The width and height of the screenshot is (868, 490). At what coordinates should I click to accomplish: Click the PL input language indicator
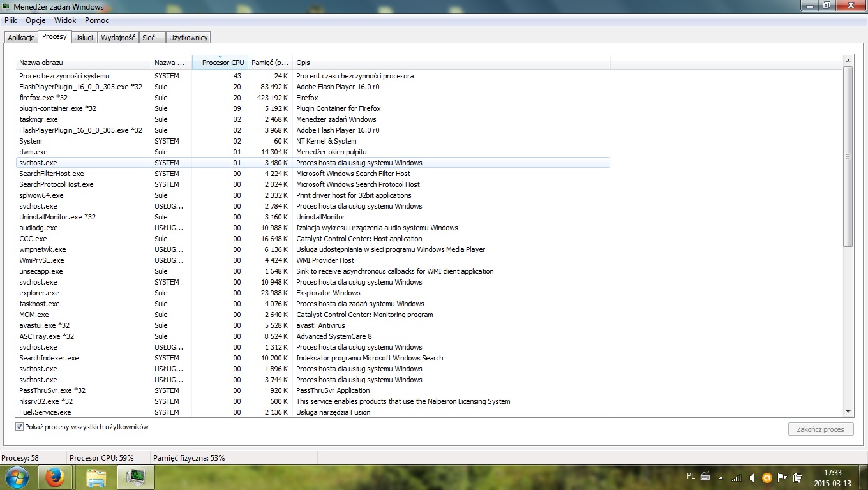(691, 476)
